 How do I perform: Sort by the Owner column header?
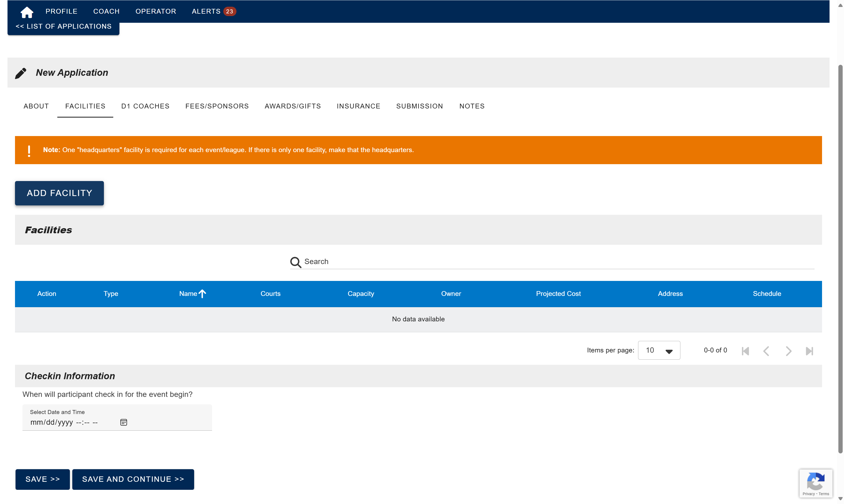(451, 294)
